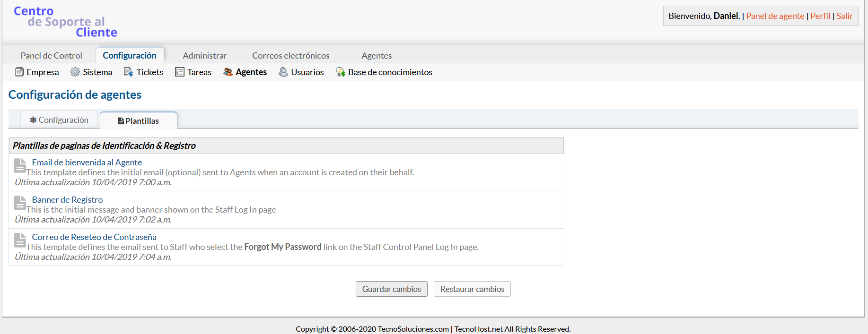The width and height of the screenshot is (868, 334).
Task: Open Correo de Reseteo de Contraseña template
Action: point(94,237)
